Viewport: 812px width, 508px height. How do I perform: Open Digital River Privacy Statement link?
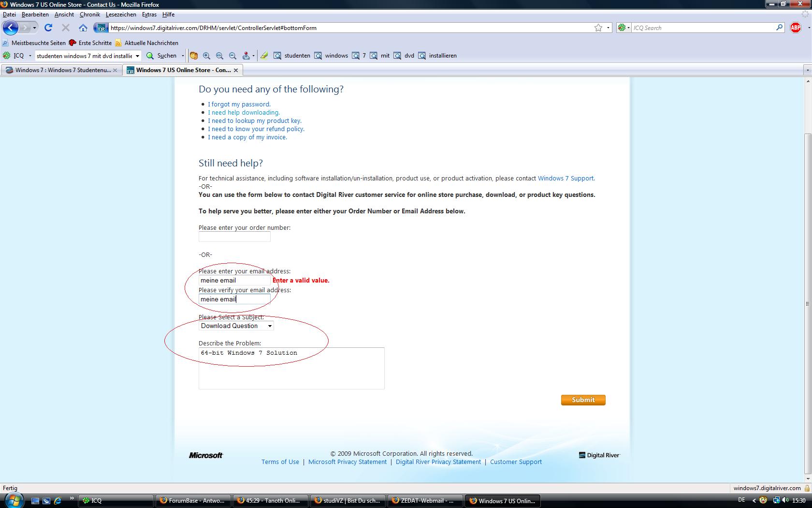click(438, 462)
